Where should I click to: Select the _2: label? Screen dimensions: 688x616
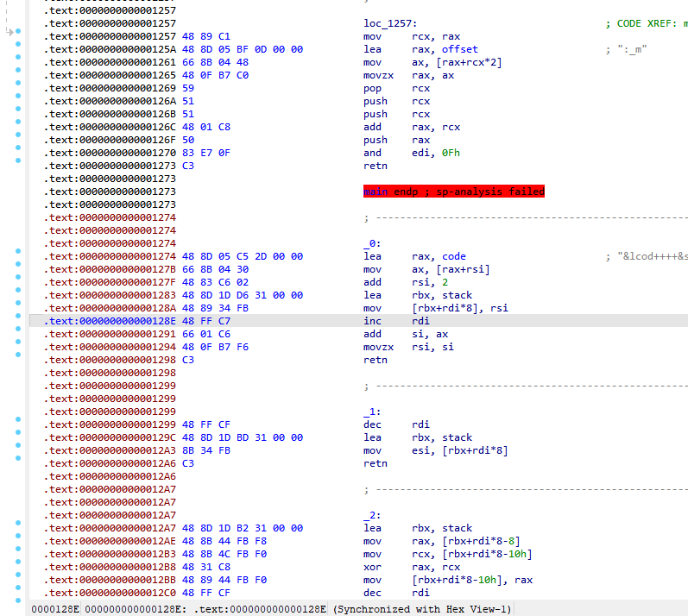pyautogui.click(x=372, y=515)
